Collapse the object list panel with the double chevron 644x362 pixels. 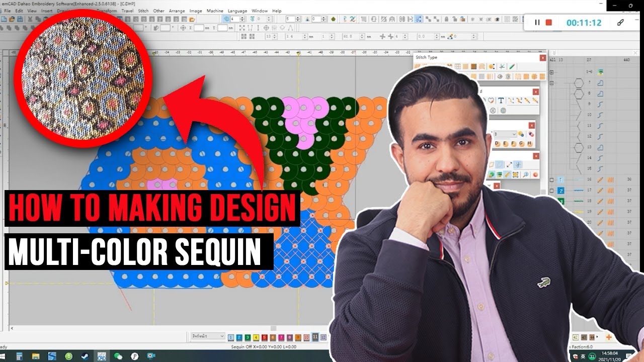pyautogui.click(x=554, y=53)
